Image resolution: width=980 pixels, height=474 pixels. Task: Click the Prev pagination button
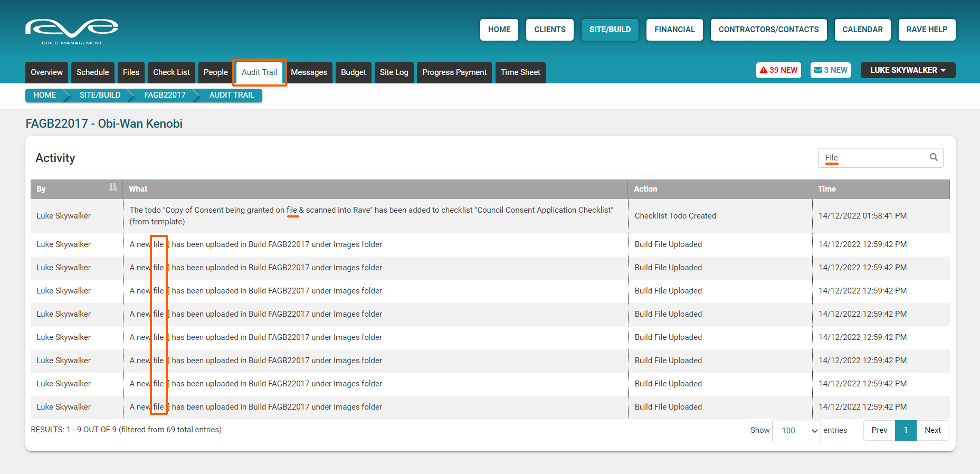point(879,430)
